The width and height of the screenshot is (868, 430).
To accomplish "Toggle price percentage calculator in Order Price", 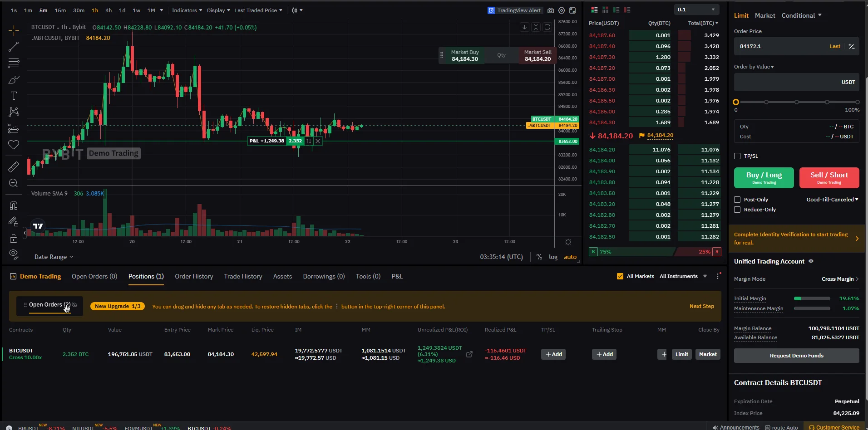I will pos(852,46).
